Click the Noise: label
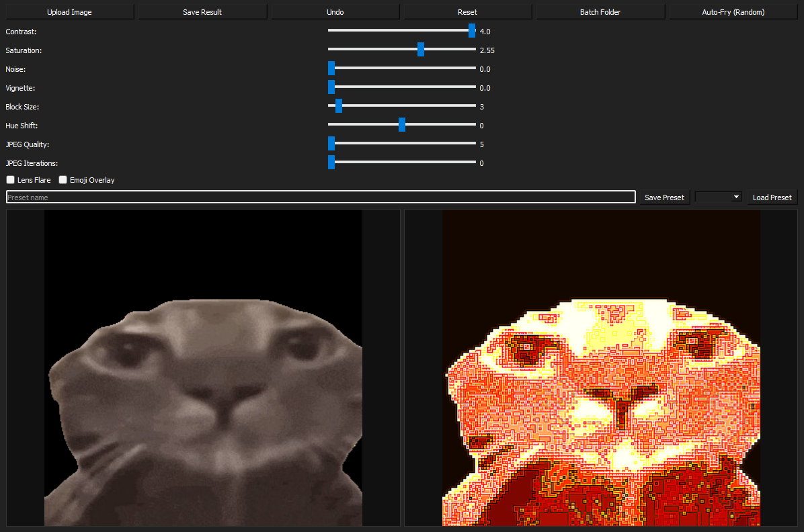 coord(15,69)
